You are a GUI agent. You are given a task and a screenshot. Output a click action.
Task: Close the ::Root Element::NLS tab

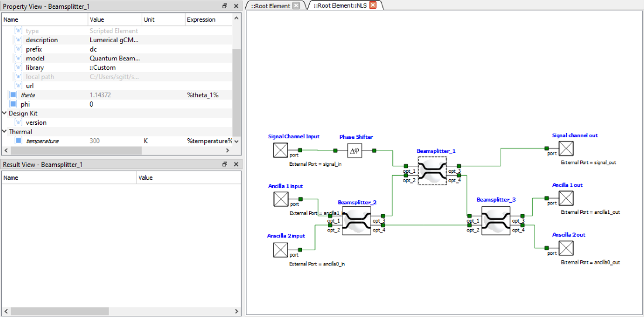pos(372,5)
